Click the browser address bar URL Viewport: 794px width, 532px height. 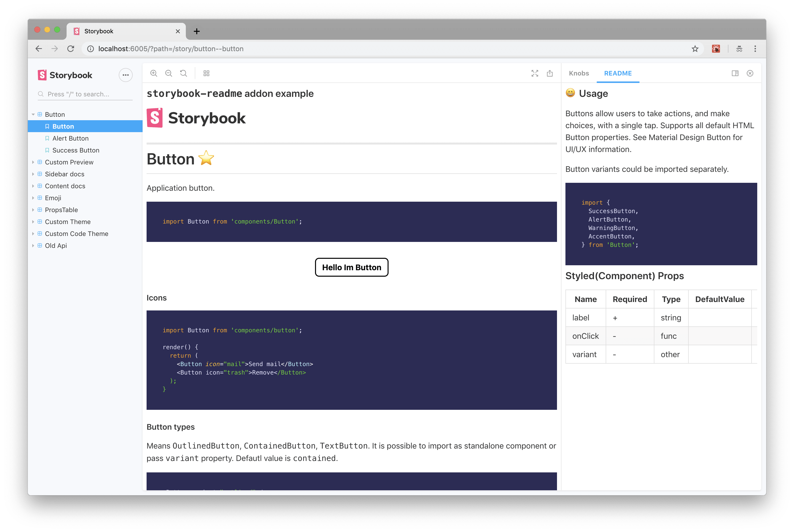[x=171, y=48]
